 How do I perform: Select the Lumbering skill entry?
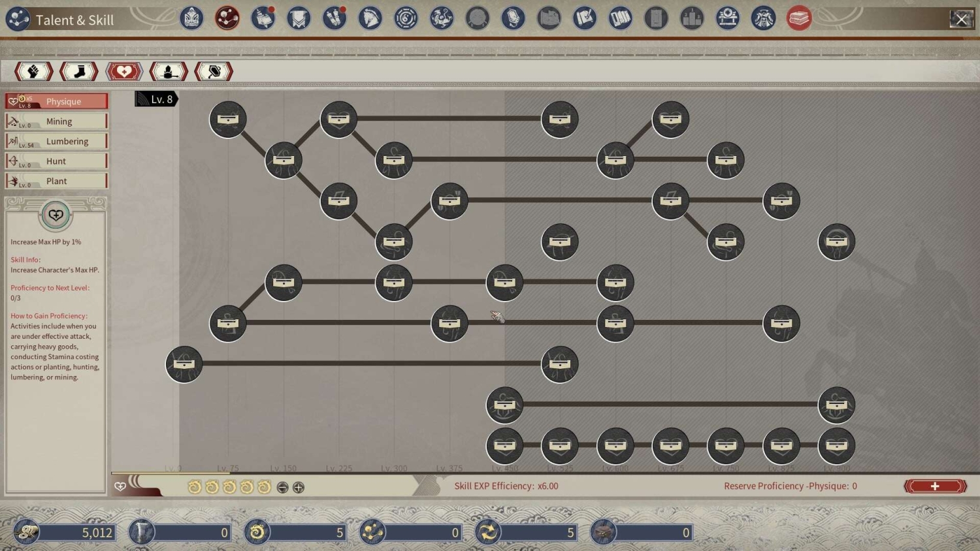[56, 141]
